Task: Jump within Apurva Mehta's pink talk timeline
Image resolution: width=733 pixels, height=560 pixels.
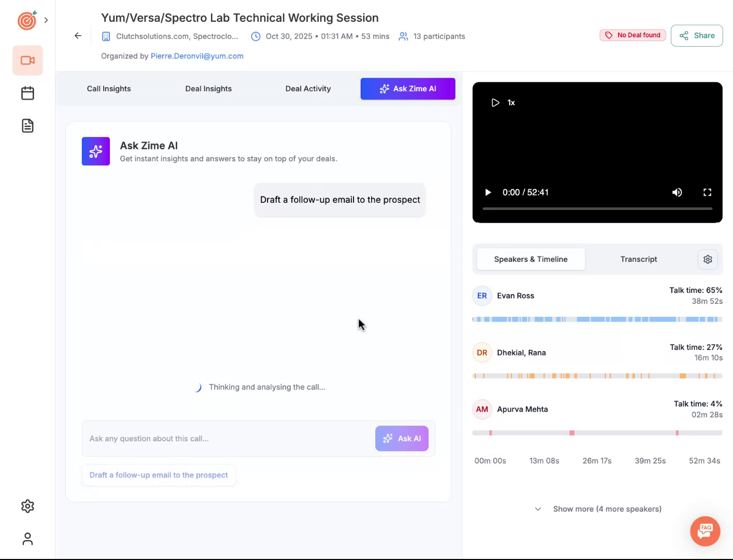Action: point(597,432)
